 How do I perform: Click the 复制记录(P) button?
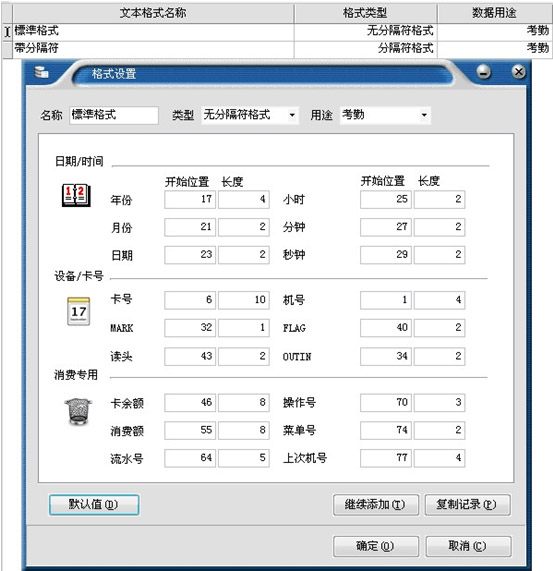467,505
